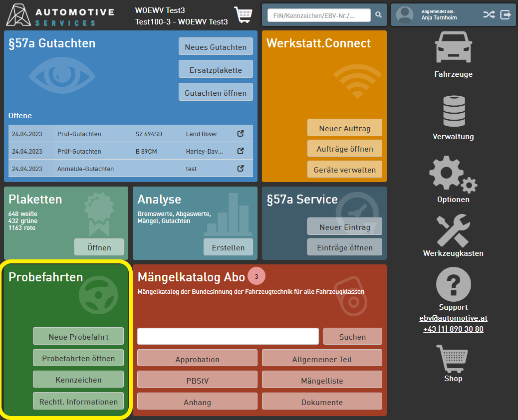The width and height of the screenshot is (518, 420).
Task: Open Optionen gears icon
Action: coord(453,174)
